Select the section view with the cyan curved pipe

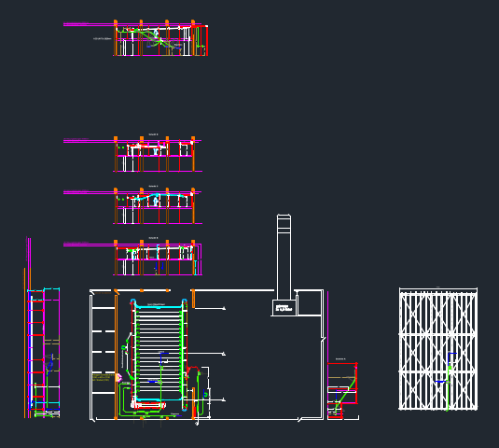pyautogui.click(x=158, y=206)
